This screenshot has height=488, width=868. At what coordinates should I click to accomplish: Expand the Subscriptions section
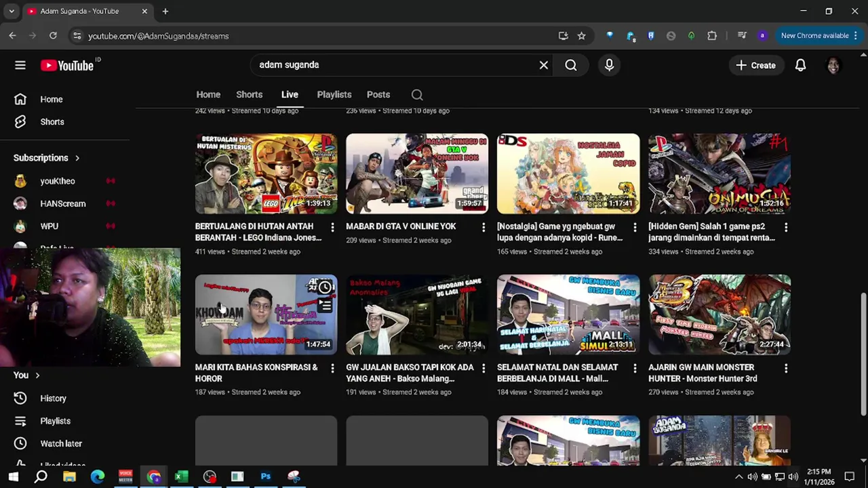[47, 158]
